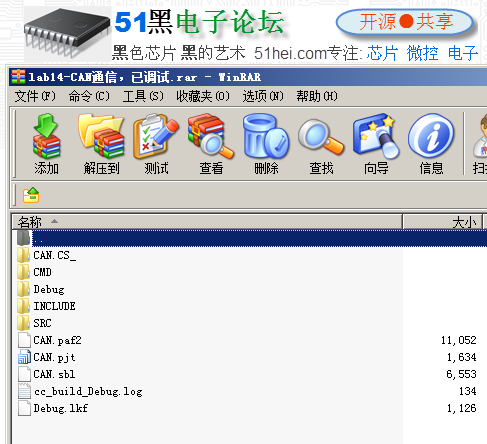Image resolution: width=487 pixels, height=444 pixels.
Task: Run the Test (测试) archive tool
Action: click(156, 137)
